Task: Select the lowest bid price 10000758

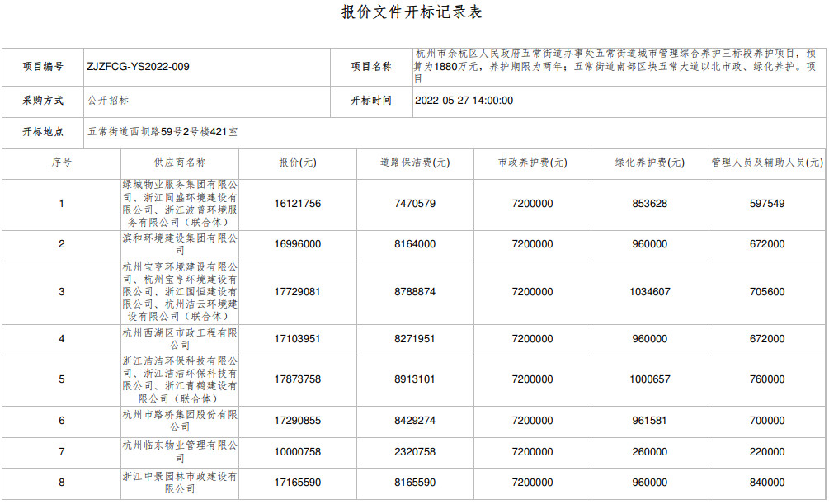Action: pos(297,452)
